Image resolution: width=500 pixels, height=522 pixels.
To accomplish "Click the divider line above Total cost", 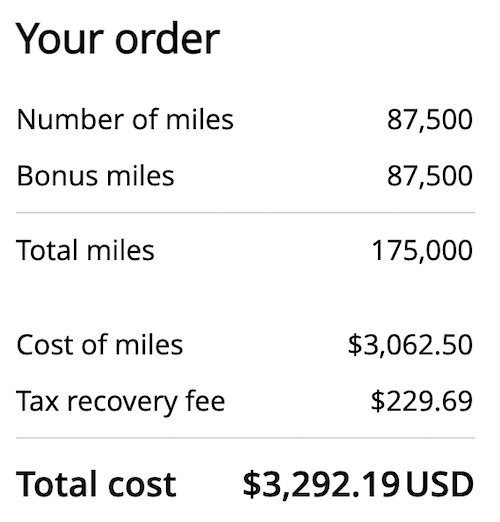I will click(245, 438).
